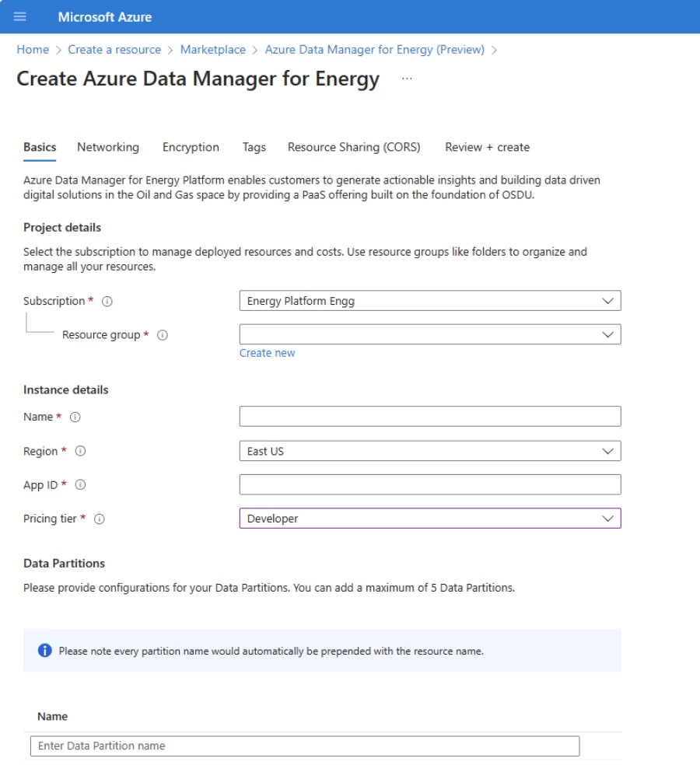
Task: Click the partition table Name column header
Action: 52,716
